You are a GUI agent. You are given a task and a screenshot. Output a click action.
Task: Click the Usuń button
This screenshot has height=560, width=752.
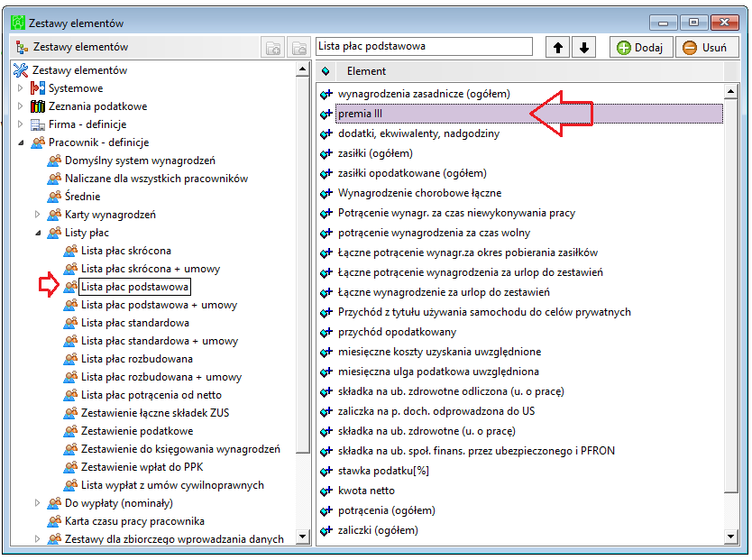click(706, 48)
